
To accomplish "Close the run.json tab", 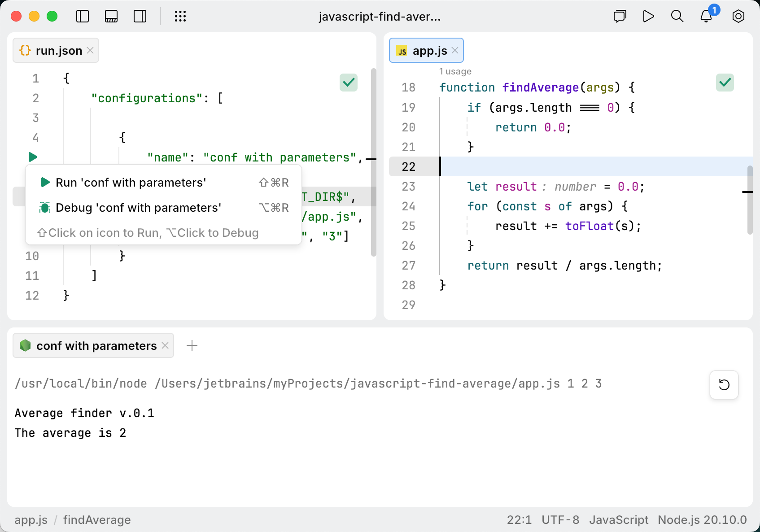I will click(x=90, y=51).
